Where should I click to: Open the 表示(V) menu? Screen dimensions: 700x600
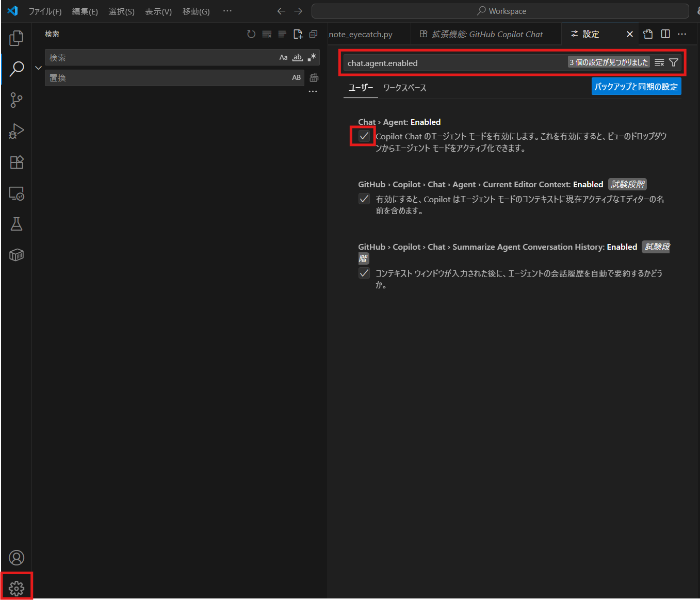(x=158, y=11)
